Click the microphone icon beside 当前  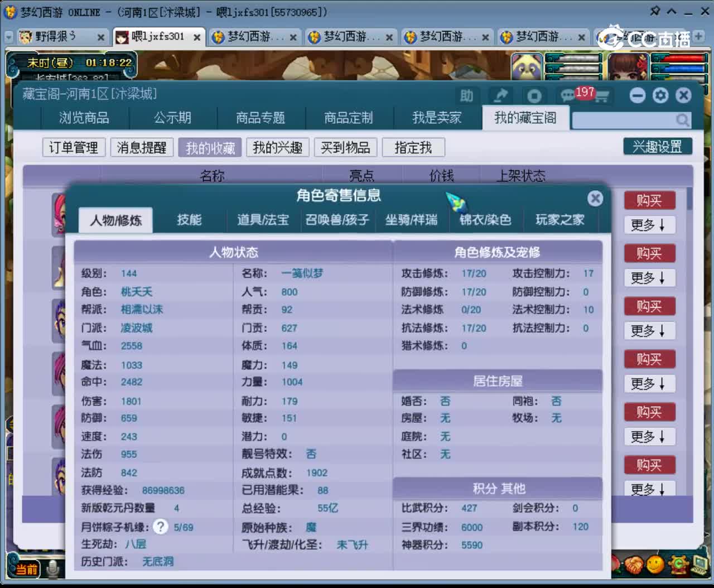[53, 569]
